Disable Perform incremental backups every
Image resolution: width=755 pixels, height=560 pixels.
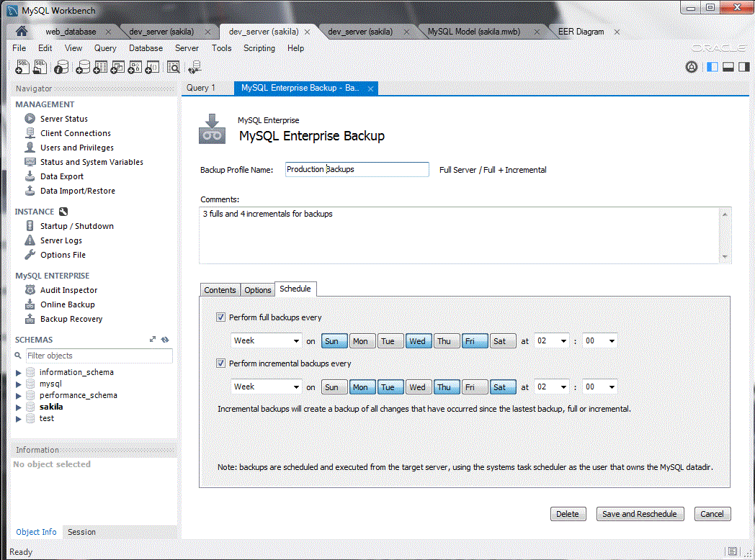click(220, 363)
